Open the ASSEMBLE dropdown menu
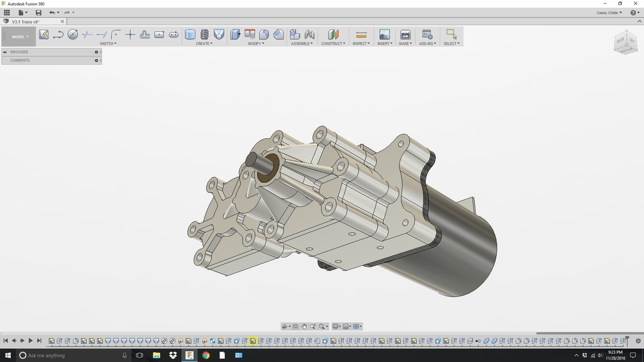 [x=302, y=43]
